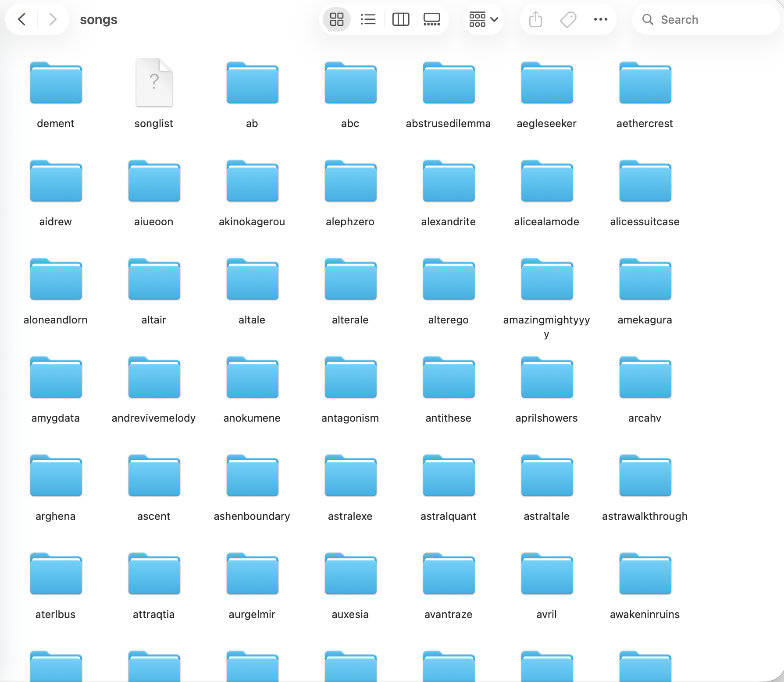This screenshot has width=784, height=682.
Task: Click the avril folder name
Action: (547, 615)
